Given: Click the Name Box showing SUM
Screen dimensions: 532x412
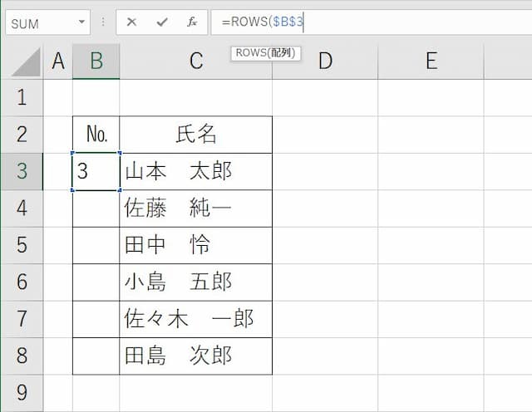Looking at the screenshot, I should [47, 22].
